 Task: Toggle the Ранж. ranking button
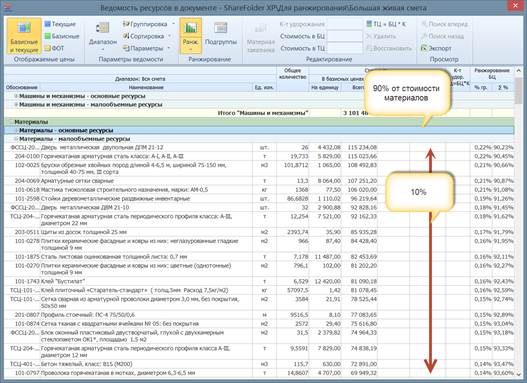click(191, 36)
